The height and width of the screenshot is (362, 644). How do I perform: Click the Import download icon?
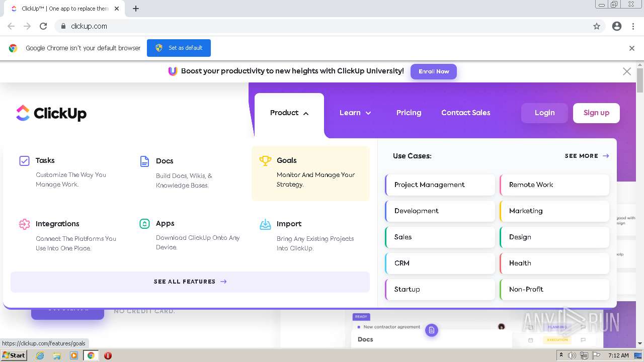265,224
